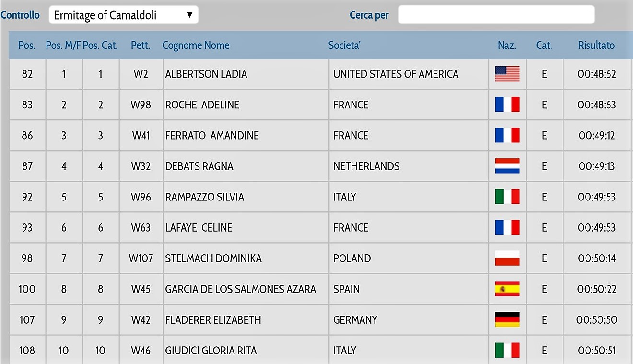Open the Controllo dropdown showing Ermitage of Camaldoli
Image resolution: width=633 pixels, height=364 pixels.
(124, 15)
